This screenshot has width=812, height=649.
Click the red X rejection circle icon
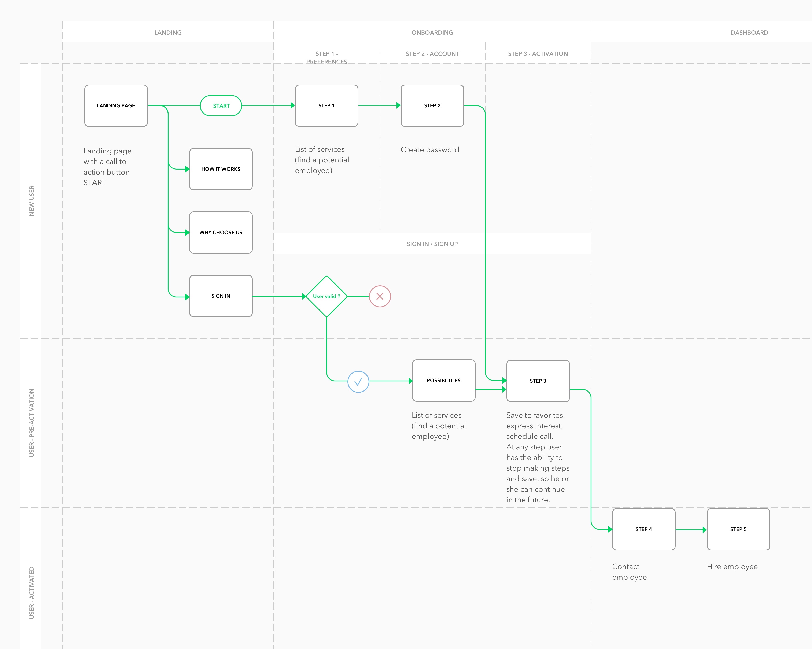[380, 296]
